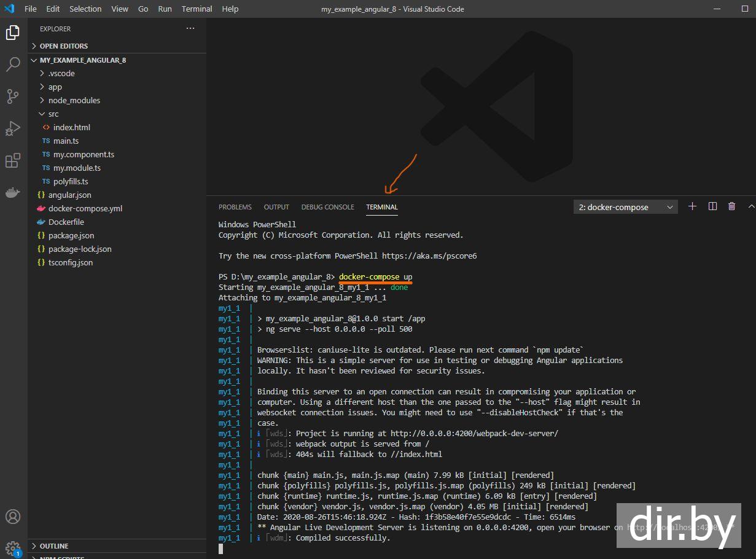This screenshot has height=559, width=756.
Task: Open the Terminal menu in menu bar
Action: (197, 9)
